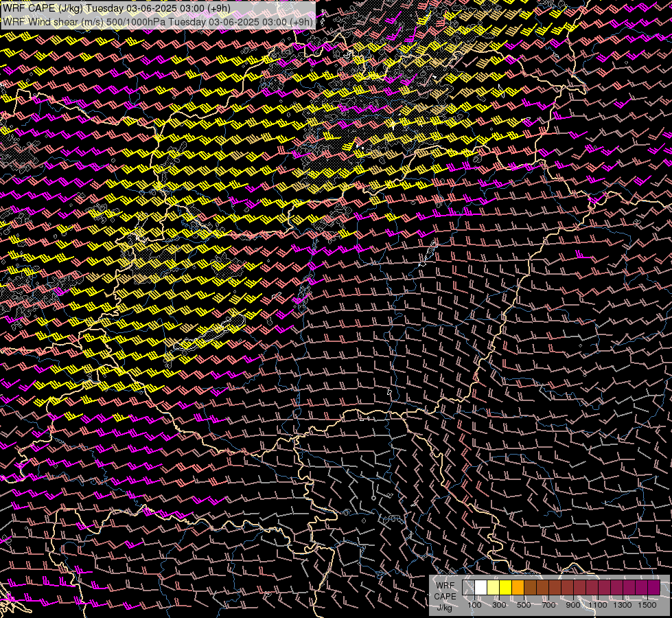This screenshot has width=672, height=618.
Task: Click the transparent first legend box before 100
Action: pyautogui.click(x=468, y=587)
